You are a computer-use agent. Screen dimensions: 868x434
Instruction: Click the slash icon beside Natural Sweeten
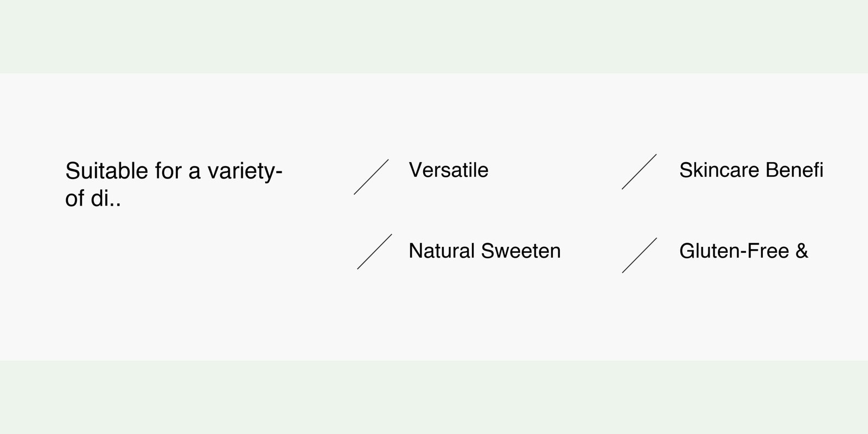[x=374, y=252]
